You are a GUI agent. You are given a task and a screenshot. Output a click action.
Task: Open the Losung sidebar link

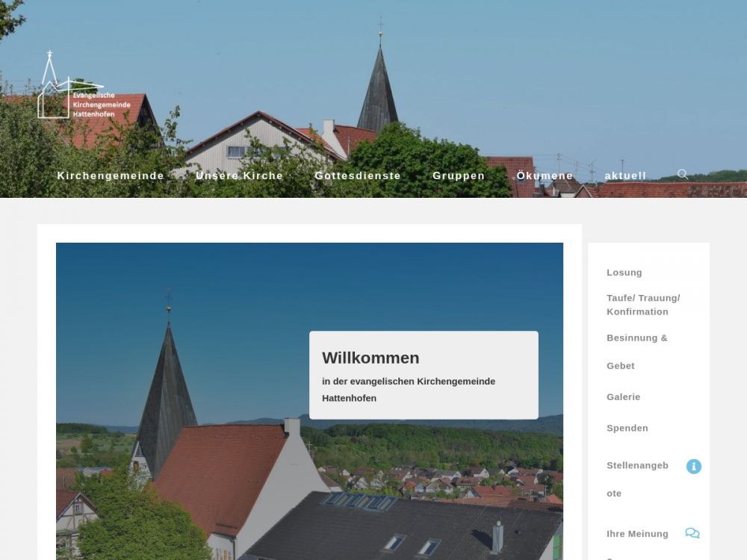pos(624,273)
